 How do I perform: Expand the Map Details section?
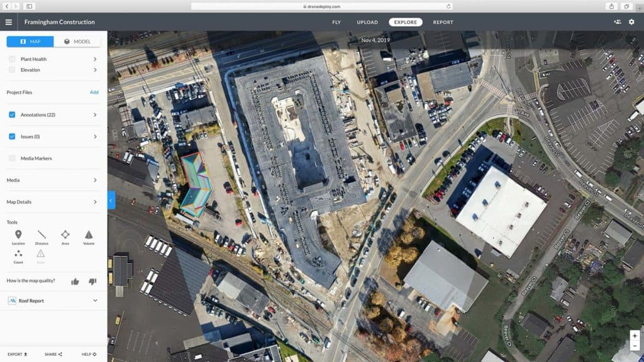95,202
